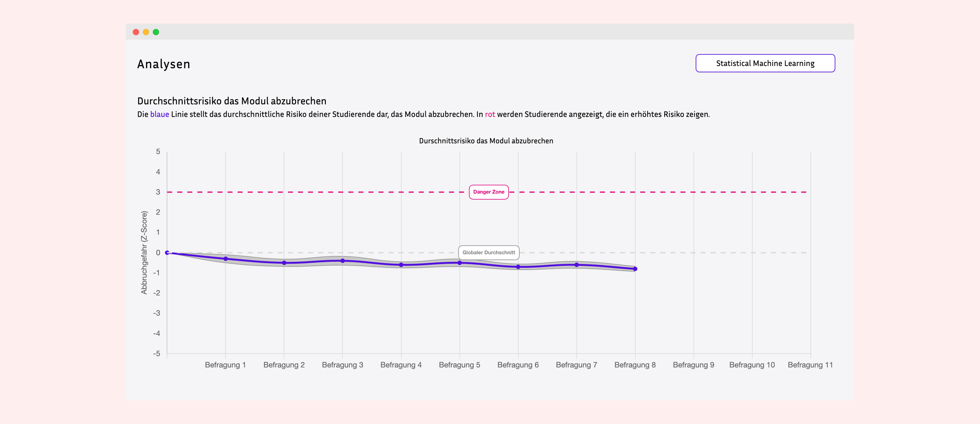Click the yellow traffic light window control
The image size is (980, 424).
[x=146, y=32]
